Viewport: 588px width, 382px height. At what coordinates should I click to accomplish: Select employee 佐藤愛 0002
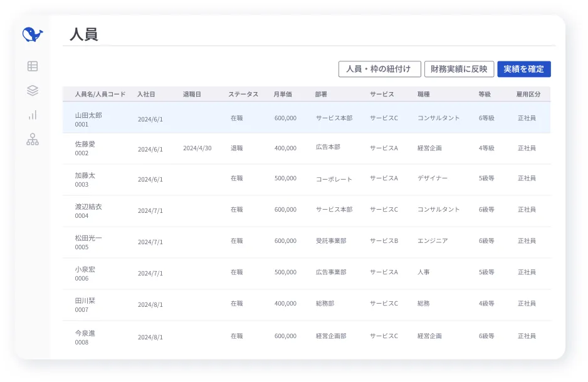click(85, 148)
